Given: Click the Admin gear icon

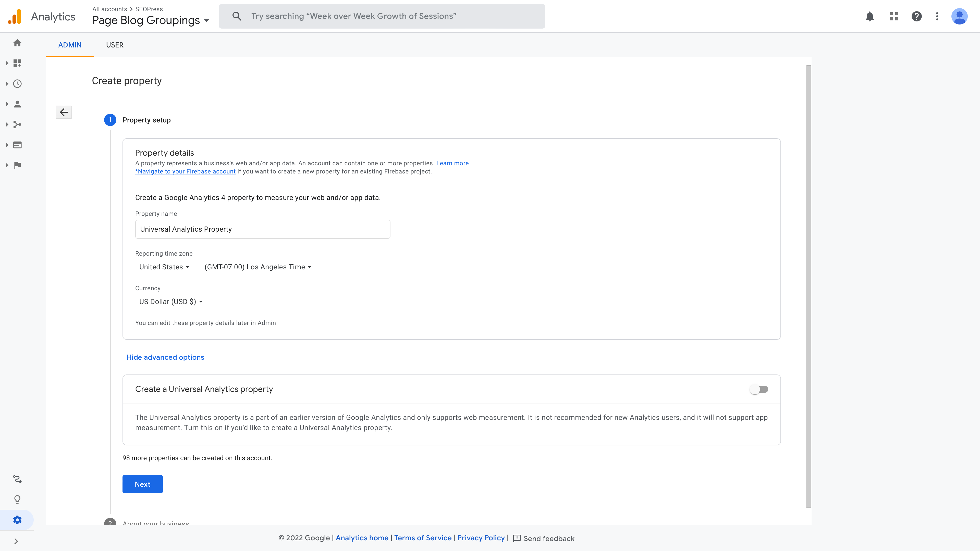Looking at the screenshot, I should tap(17, 520).
